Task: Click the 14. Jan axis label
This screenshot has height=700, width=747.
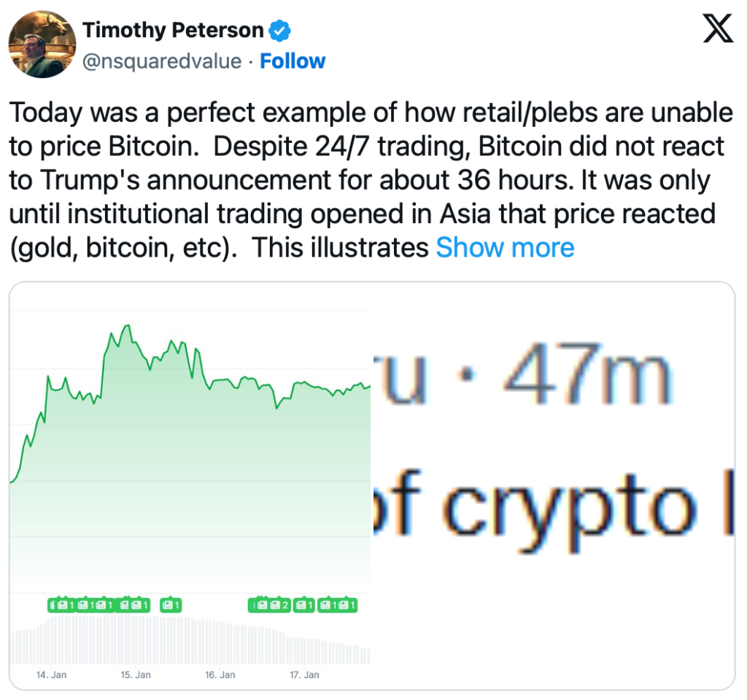Action: point(51,674)
